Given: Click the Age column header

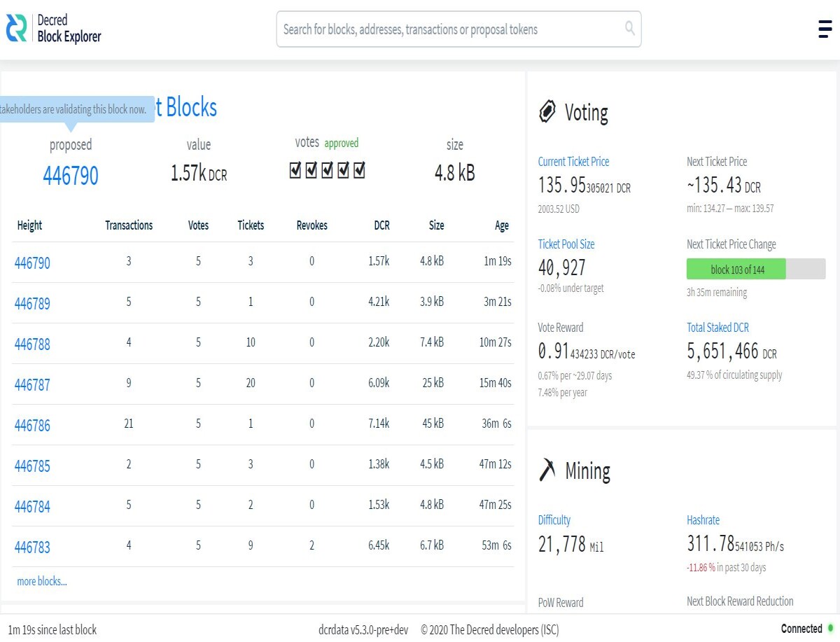Looking at the screenshot, I should (502, 225).
